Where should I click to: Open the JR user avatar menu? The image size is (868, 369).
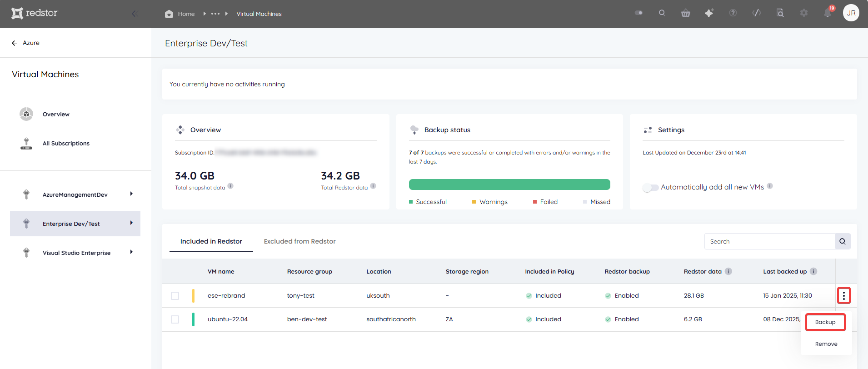click(x=851, y=13)
